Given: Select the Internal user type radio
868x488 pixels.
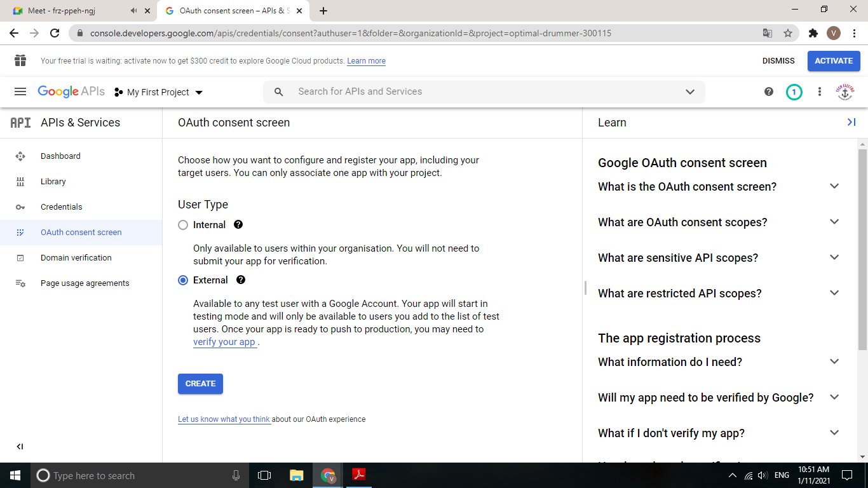Looking at the screenshot, I should pyautogui.click(x=183, y=225).
